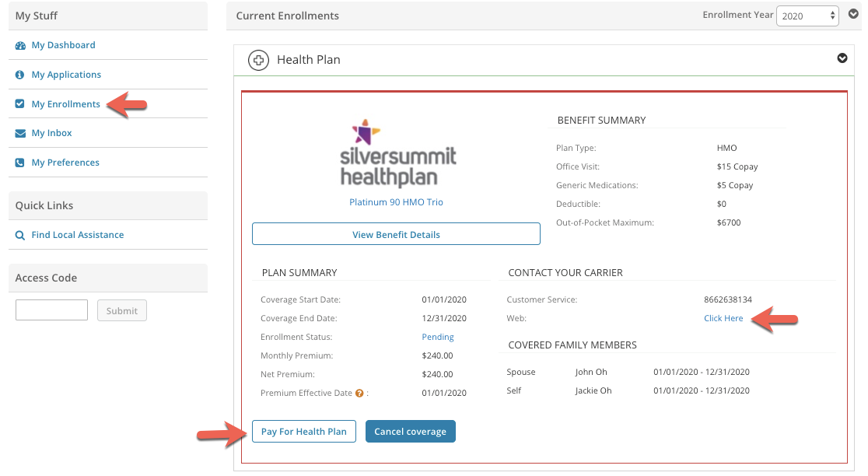Viewport: 868px width, 476px height.
Task: Select the Office Visit $15 Copay value
Action: (737, 167)
